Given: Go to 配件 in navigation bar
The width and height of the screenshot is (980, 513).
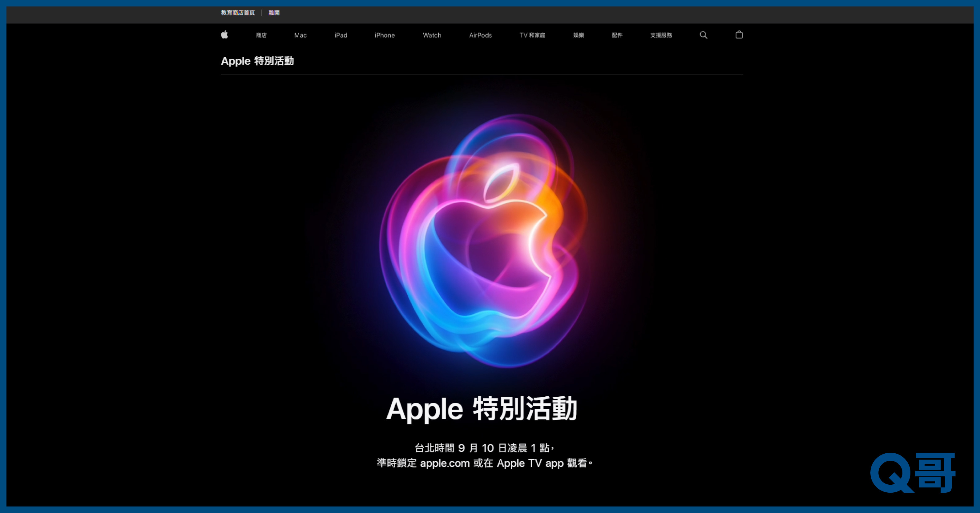Looking at the screenshot, I should 617,35.
